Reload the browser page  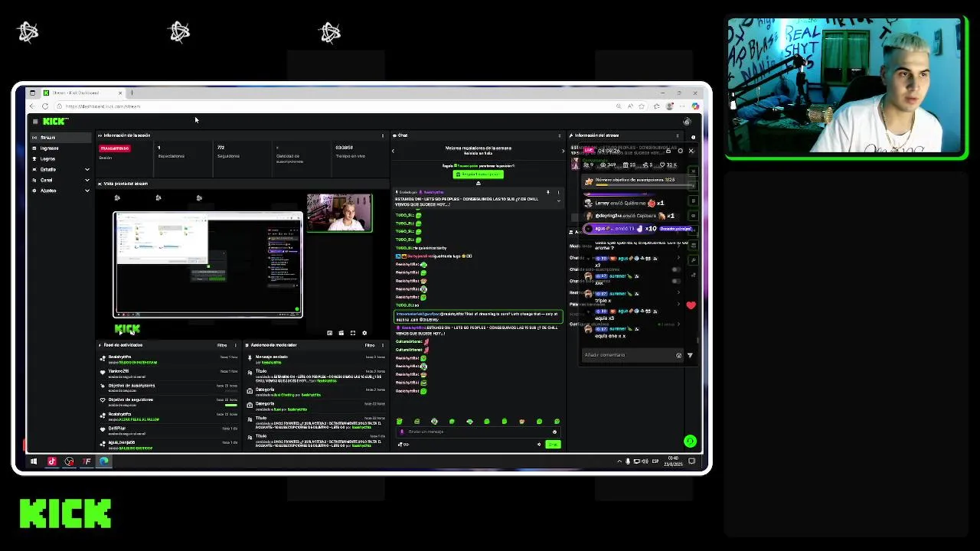(x=45, y=106)
